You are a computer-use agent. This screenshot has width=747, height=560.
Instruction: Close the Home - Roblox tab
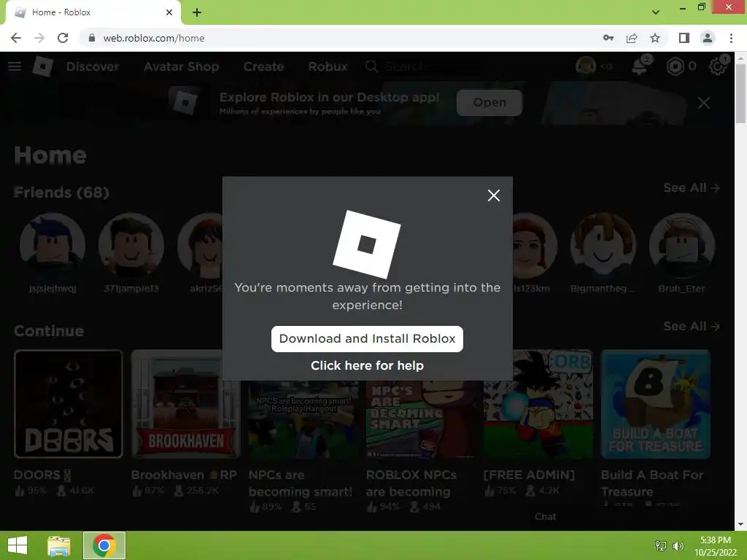pyautogui.click(x=169, y=12)
